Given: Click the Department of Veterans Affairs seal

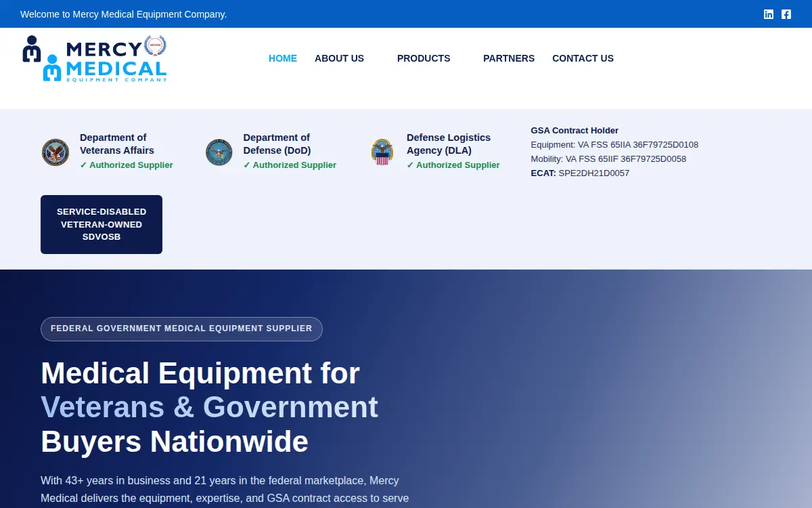Looking at the screenshot, I should (x=55, y=152).
